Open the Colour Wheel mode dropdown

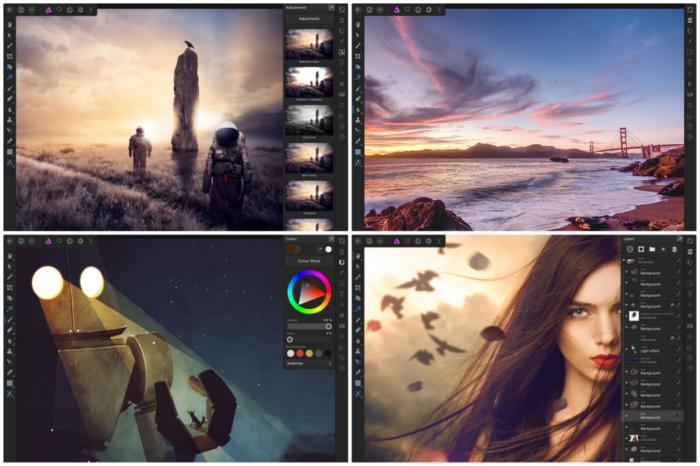click(x=309, y=261)
